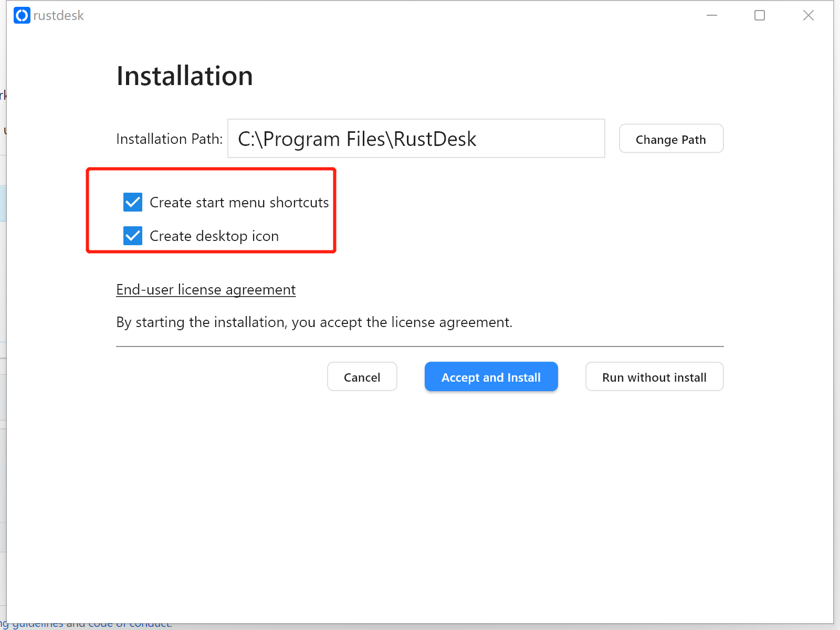Close the rustdesk installer window

[x=808, y=15]
